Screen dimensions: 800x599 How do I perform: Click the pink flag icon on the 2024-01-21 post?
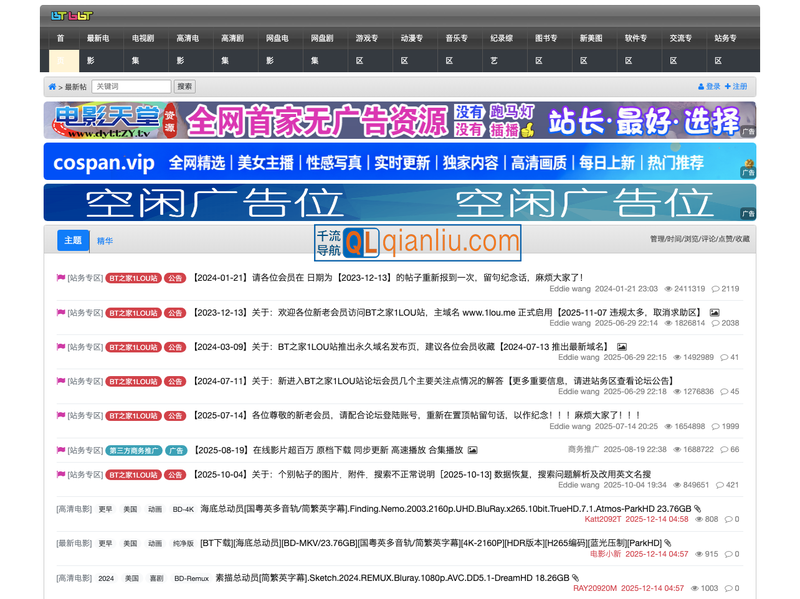click(x=61, y=278)
